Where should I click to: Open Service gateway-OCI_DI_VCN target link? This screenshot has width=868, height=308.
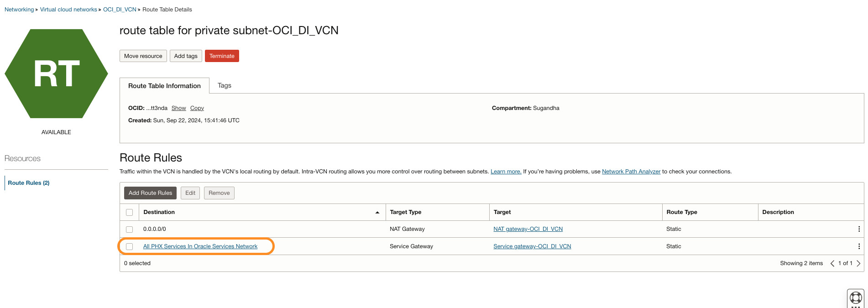point(532,246)
